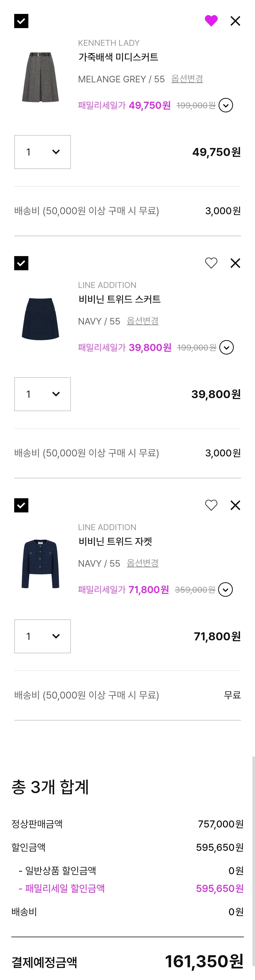This screenshot has height=980, width=255.
Task: Favorite the 비비닌 트위드 자켓 heart icon
Action: pos(211,505)
